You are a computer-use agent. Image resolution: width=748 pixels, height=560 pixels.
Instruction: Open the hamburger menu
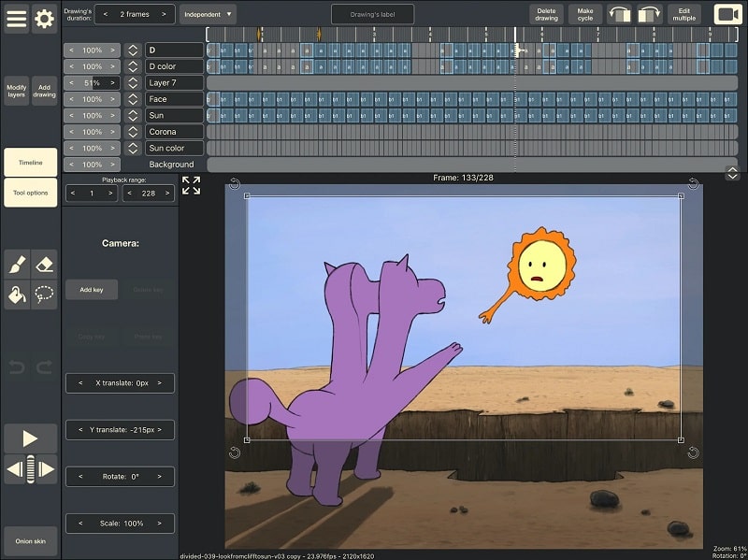[15, 19]
